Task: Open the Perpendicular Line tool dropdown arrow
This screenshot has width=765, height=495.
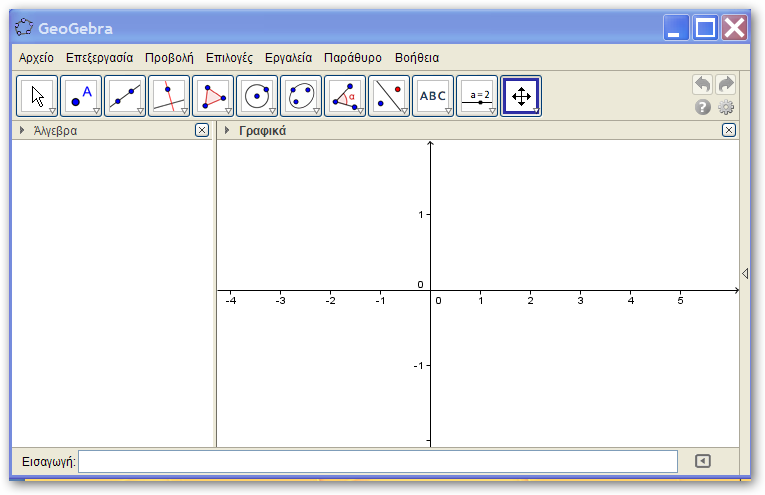Action: [184, 111]
